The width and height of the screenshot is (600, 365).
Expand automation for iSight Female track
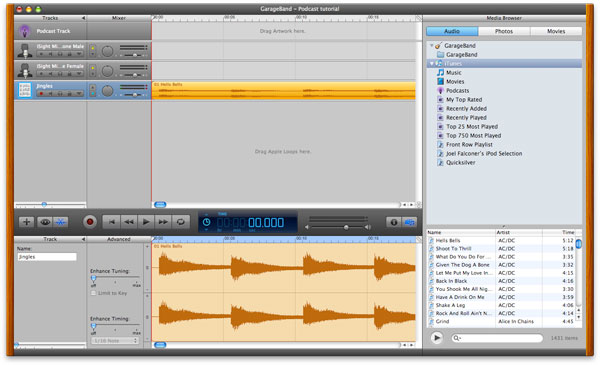coord(79,73)
